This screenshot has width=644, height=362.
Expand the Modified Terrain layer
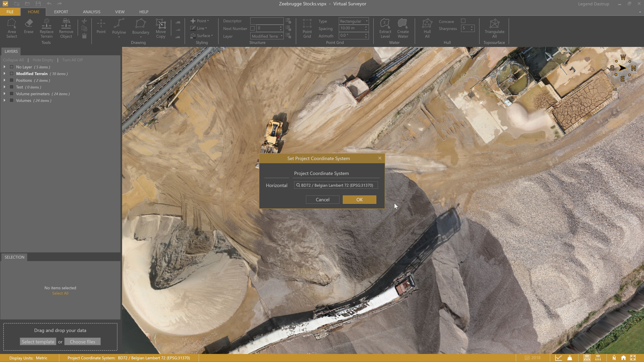pyautogui.click(x=5, y=73)
